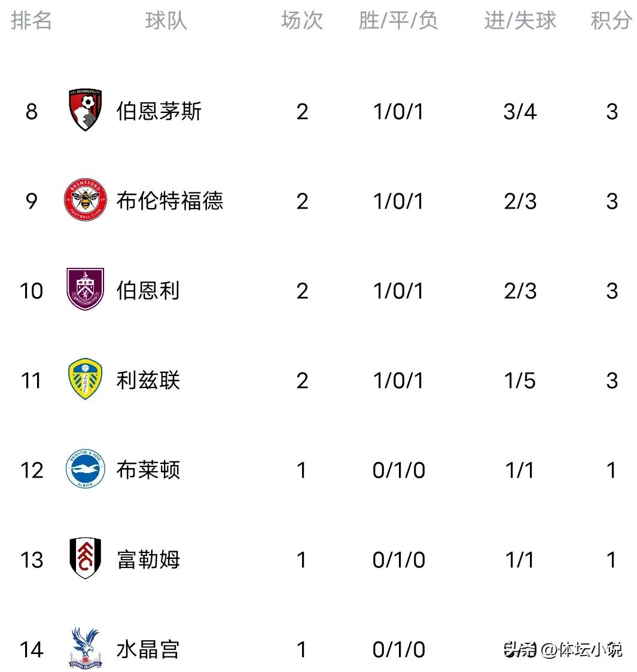Click the Leeds United badge
637x672 pixels.
click(85, 379)
